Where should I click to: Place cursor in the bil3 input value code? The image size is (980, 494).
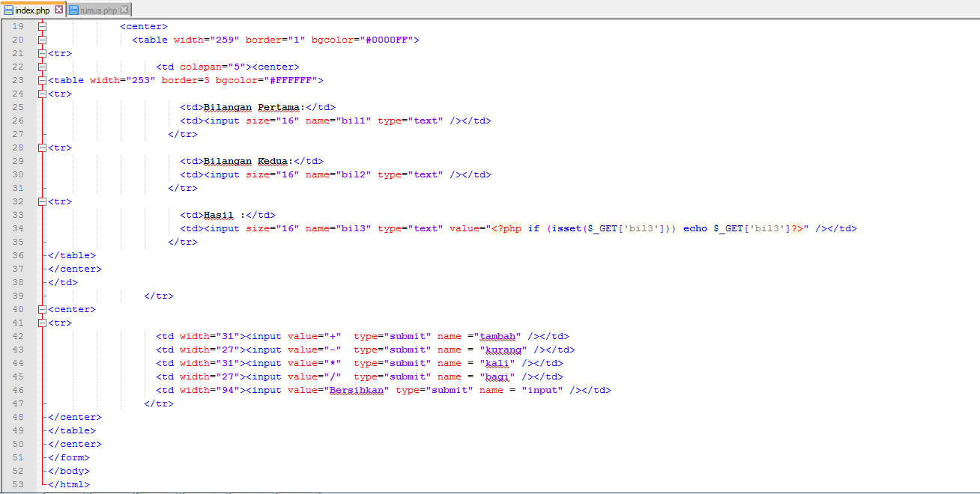pos(637,228)
